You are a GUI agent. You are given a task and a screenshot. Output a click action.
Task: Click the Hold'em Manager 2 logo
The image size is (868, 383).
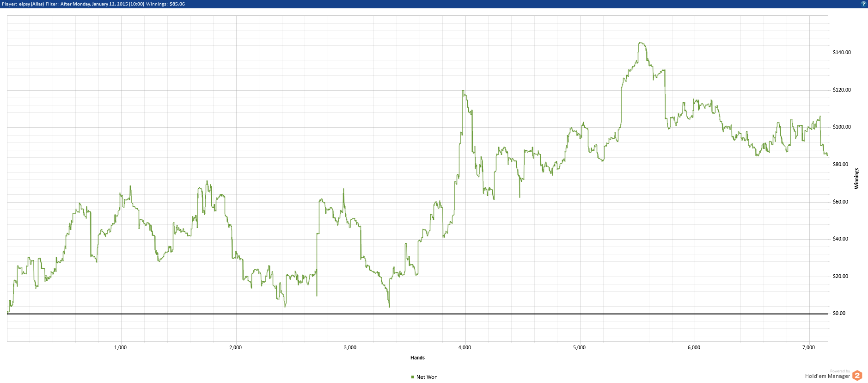click(x=857, y=376)
